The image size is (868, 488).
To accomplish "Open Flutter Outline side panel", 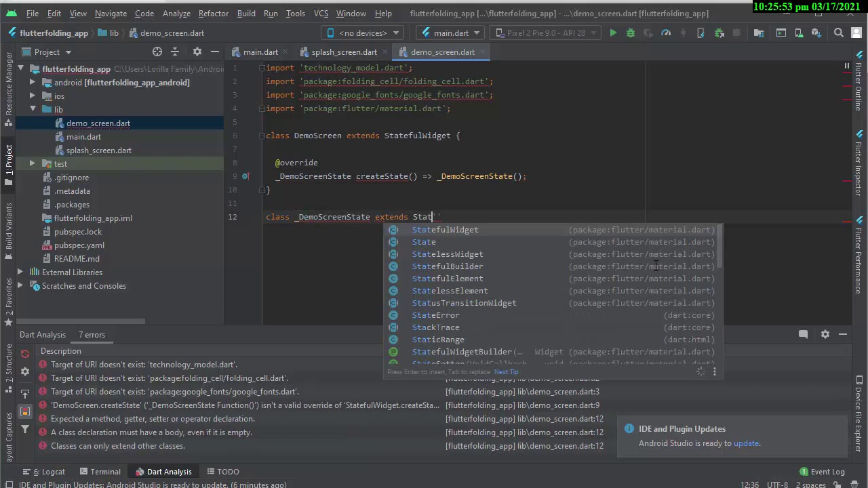I will pos(859,81).
